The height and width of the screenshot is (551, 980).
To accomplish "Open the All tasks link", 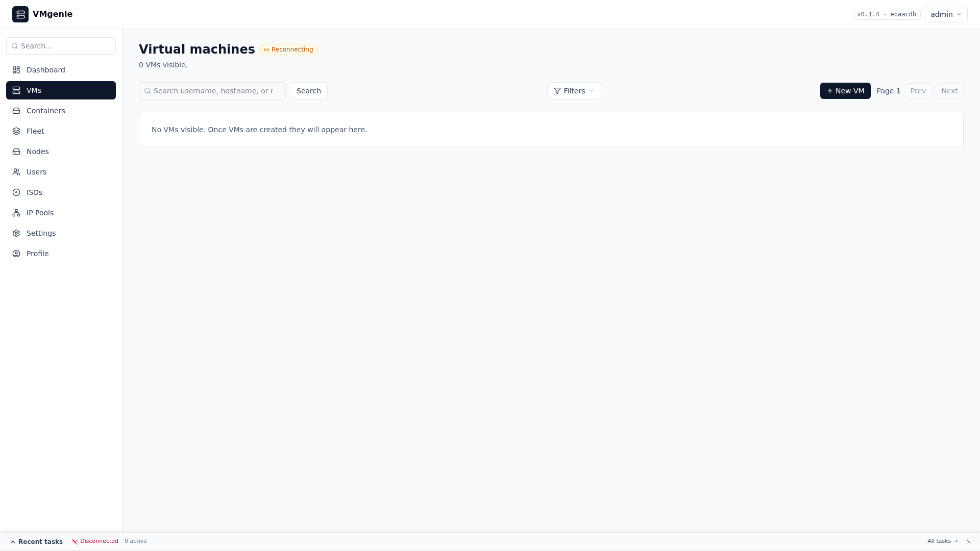I will [942, 541].
